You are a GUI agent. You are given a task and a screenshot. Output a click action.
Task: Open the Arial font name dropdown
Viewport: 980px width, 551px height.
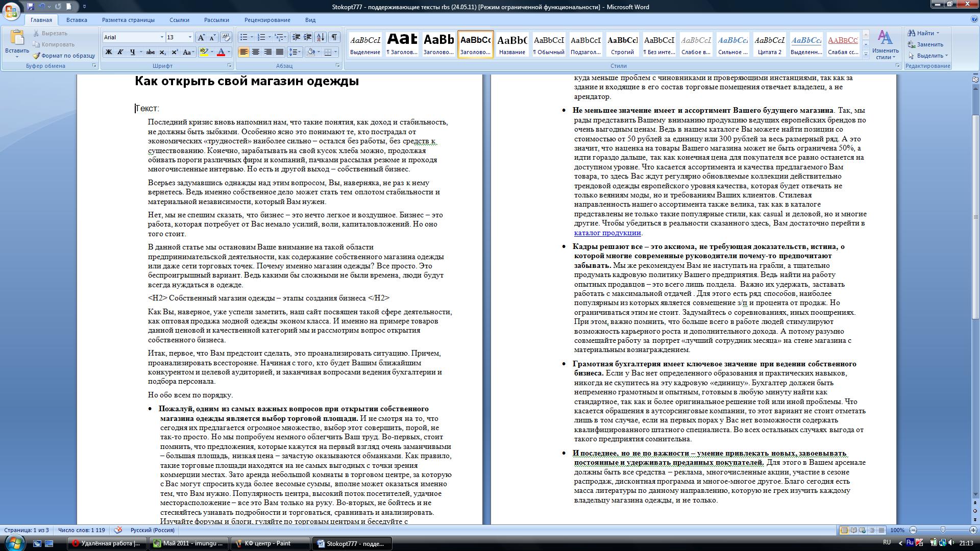(x=162, y=37)
